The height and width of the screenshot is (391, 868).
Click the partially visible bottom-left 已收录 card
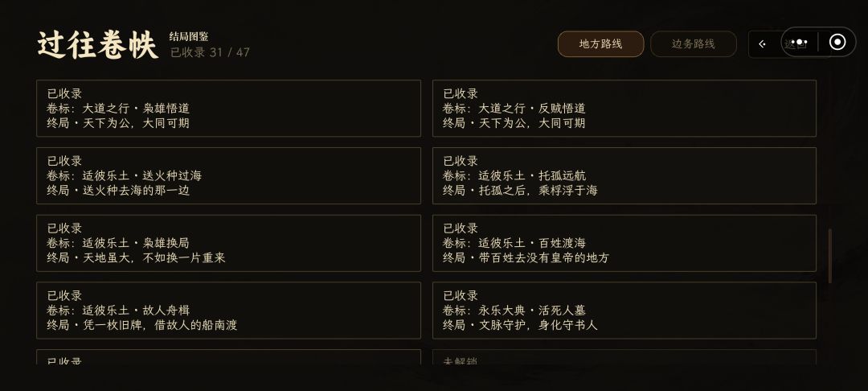[x=228, y=357]
